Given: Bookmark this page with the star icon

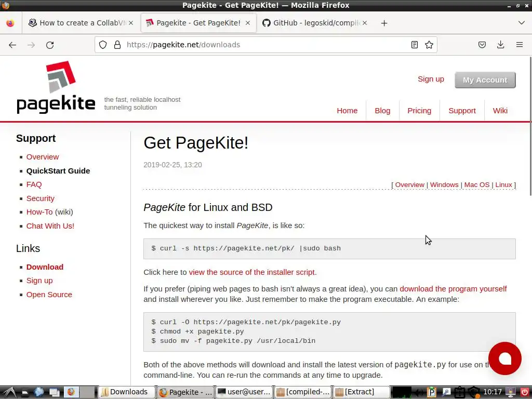Looking at the screenshot, I should [x=429, y=45].
